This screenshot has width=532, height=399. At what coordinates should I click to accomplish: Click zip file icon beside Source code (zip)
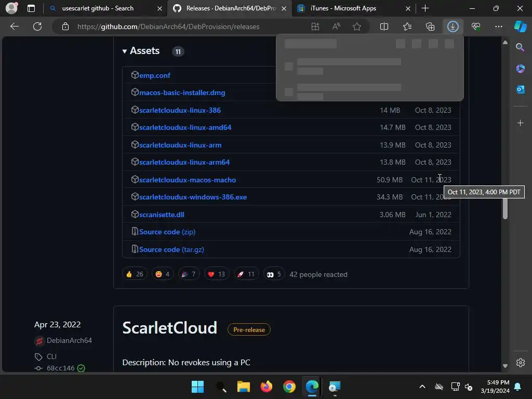(x=135, y=231)
